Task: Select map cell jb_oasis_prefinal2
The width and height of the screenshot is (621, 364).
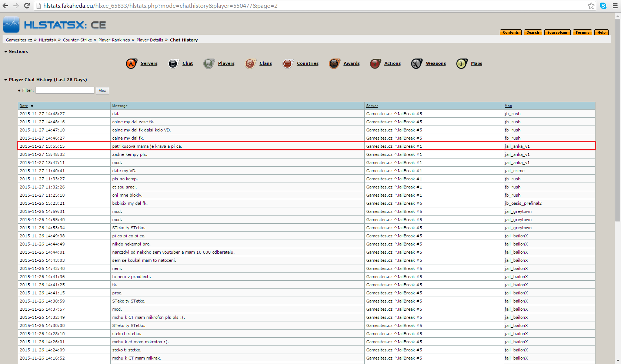Action: 523,203
